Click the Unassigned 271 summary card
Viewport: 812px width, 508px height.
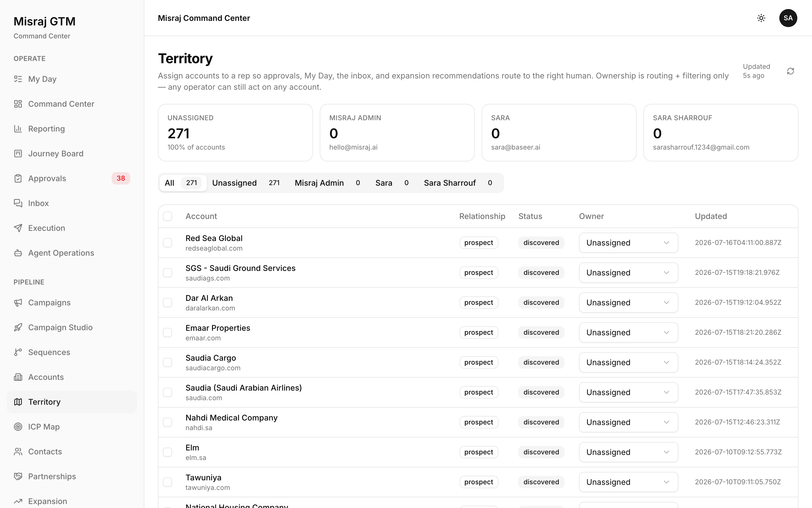[235, 133]
